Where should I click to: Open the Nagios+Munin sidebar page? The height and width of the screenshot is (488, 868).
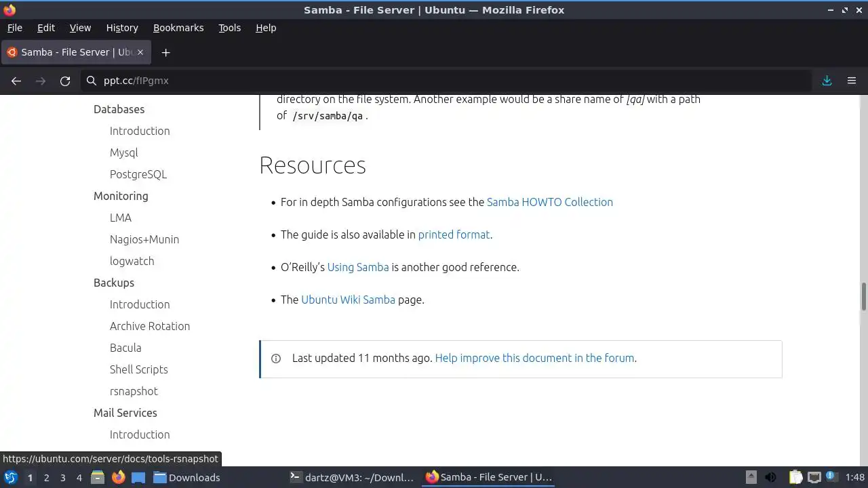pyautogui.click(x=144, y=239)
